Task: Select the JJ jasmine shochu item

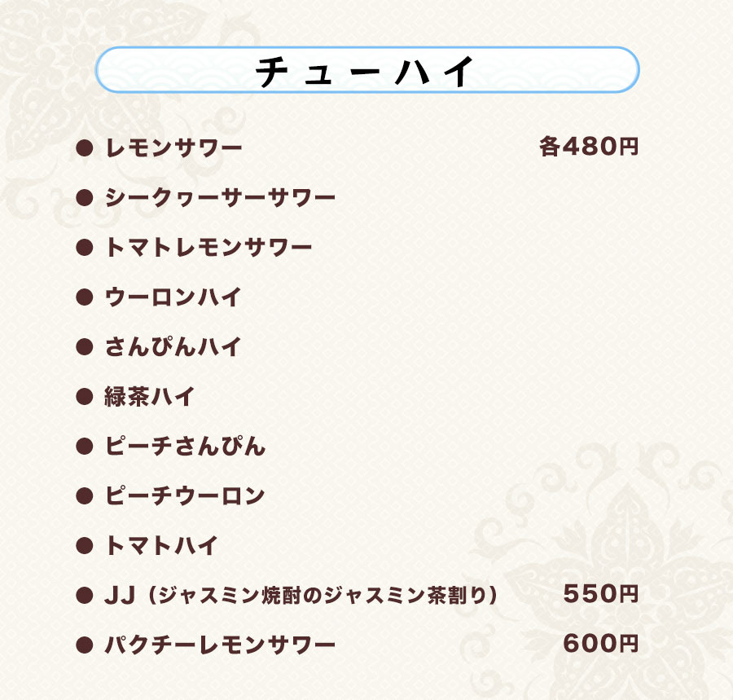Action: click(x=301, y=596)
